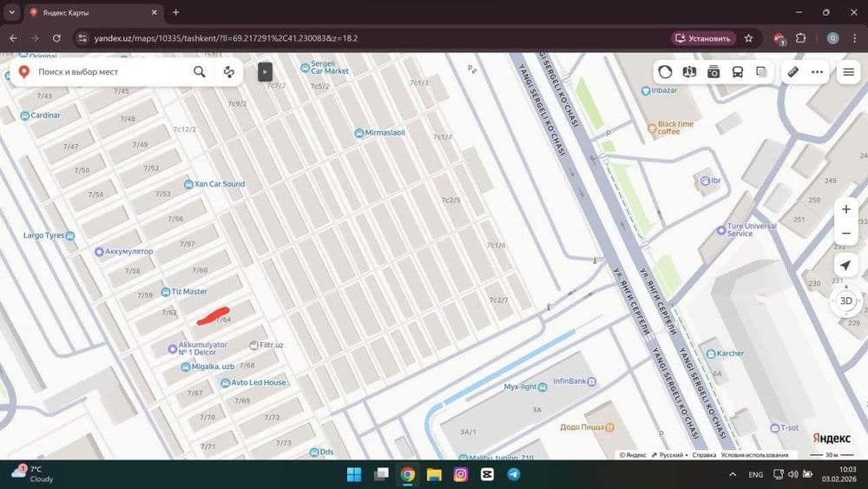
Task: Click the ENG input language indicator
Action: pos(756,474)
